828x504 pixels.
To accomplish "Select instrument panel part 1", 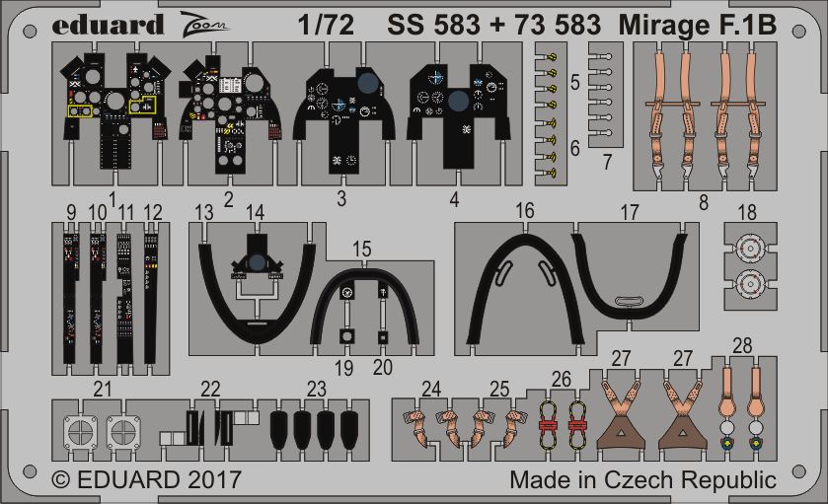I will (113, 108).
